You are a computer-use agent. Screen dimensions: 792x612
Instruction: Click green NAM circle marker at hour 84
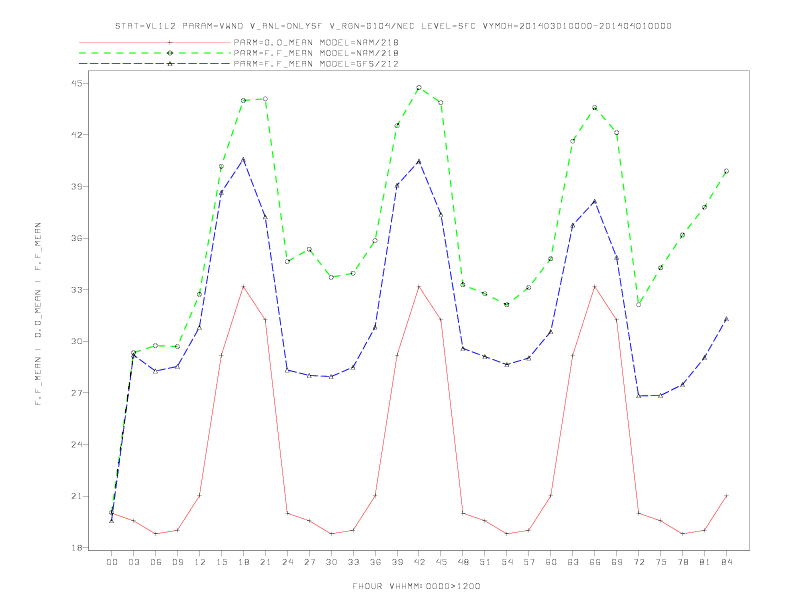(x=726, y=171)
